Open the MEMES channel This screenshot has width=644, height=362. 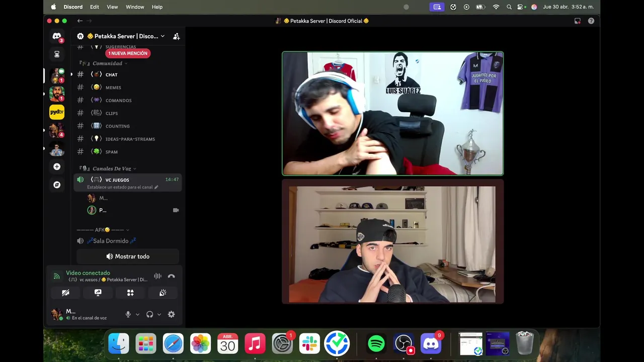click(128, 87)
